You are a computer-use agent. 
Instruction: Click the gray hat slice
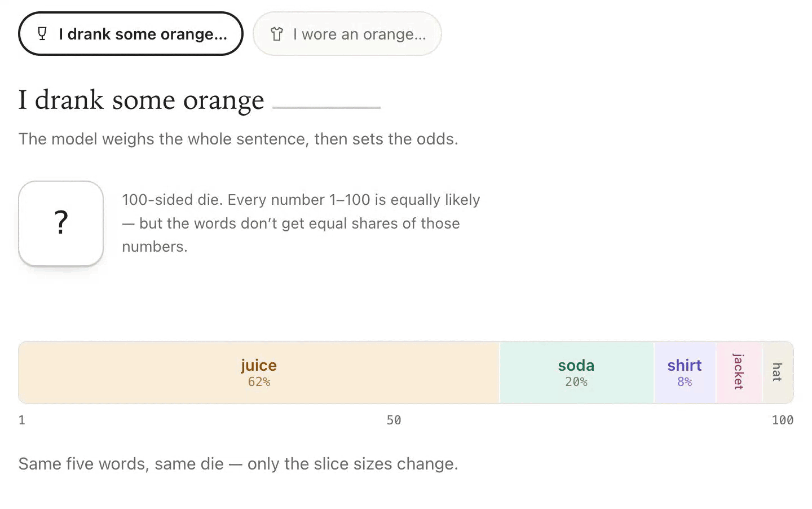[778, 372]
